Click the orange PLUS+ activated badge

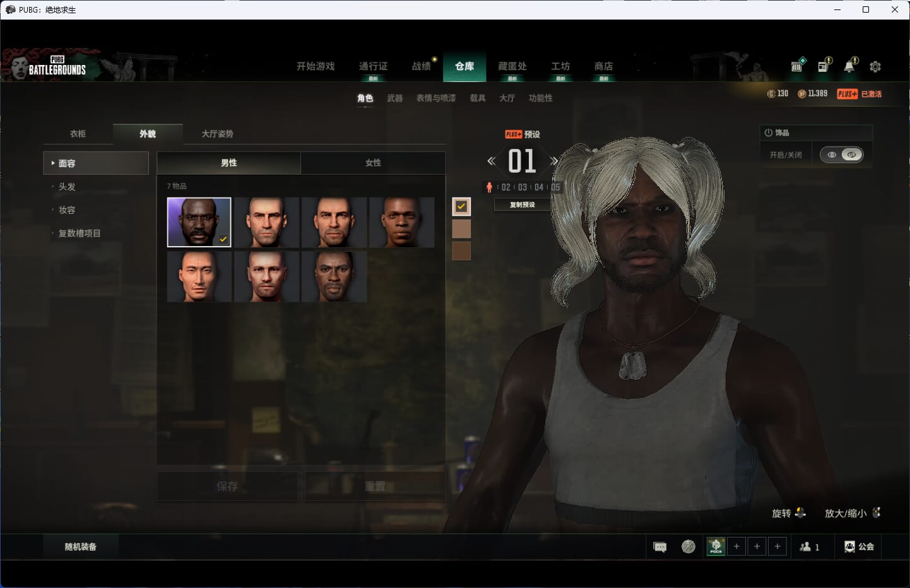point(859,94)
